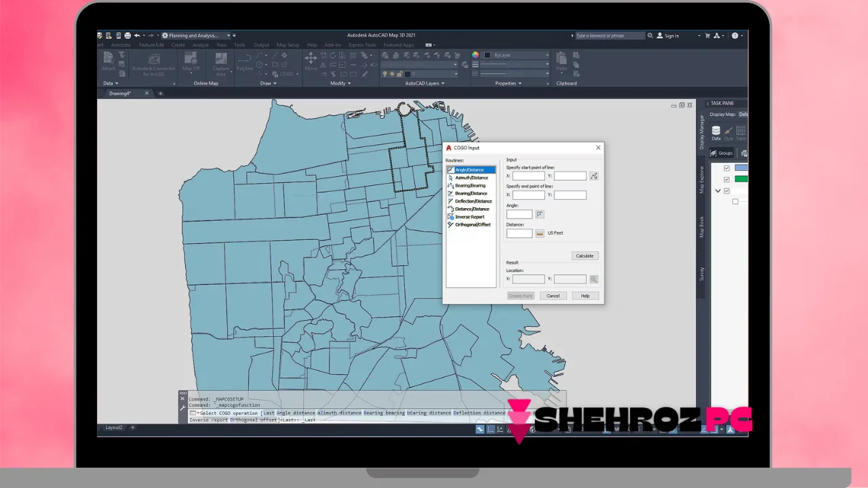The height and width of the screenshot is (488, 868).
Task: Collapse the layer group chevron in Task Pane
Action: pyautogui.click(x=718, y=191)
